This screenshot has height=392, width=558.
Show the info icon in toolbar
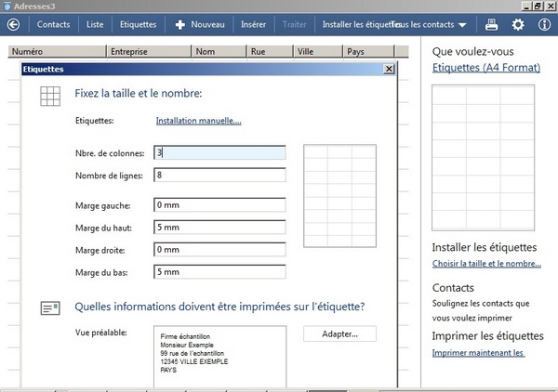click(544, 24)
